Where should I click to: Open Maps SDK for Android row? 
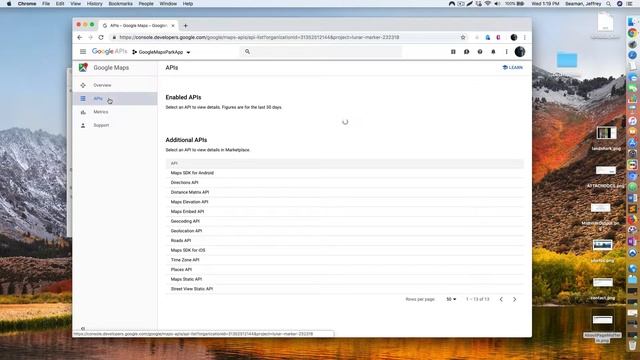point(344,173)
